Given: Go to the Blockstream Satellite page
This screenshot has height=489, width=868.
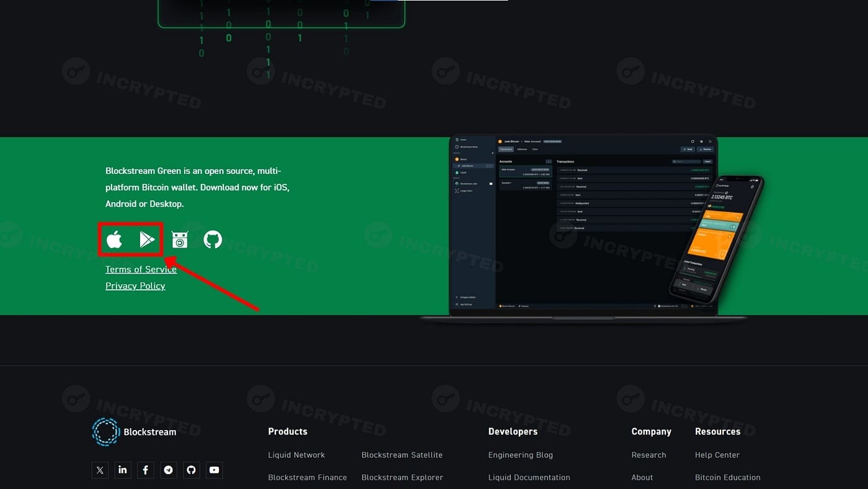Looking at the screenshot, I should pos(402,455).
